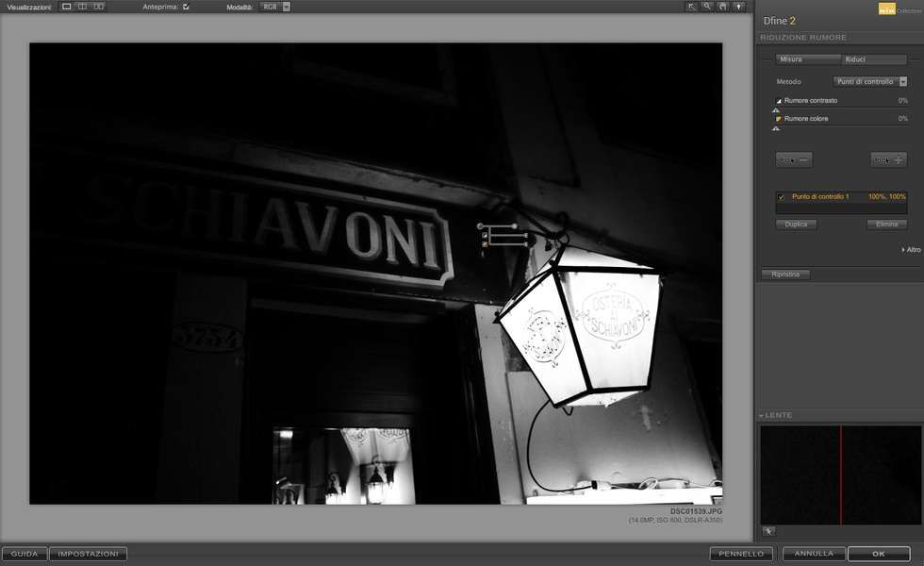Open the Metodo Punti di controllo dropdown

point(869,81)
